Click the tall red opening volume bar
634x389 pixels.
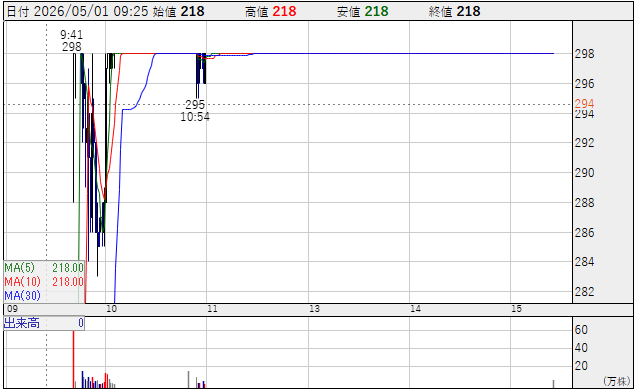[x=74, y=359]
